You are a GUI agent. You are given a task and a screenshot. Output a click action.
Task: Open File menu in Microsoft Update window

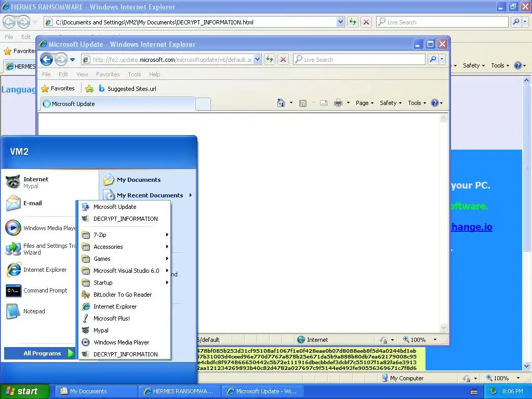tap(46, 74)
